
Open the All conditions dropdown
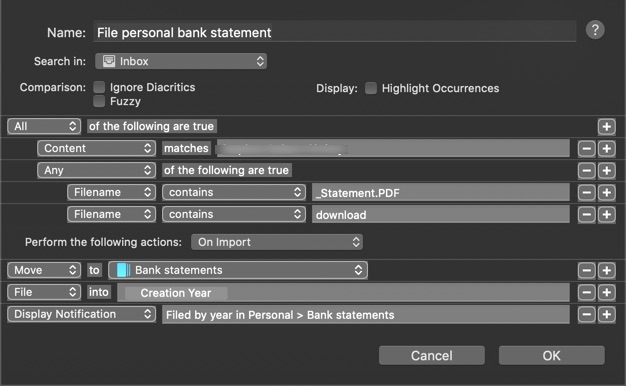point(44,126)
